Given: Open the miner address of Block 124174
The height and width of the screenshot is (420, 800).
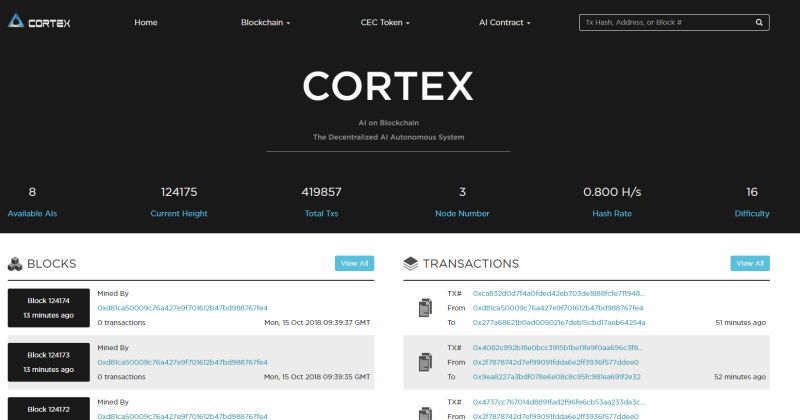Looking at the screenshot, I should click(183, 308).
